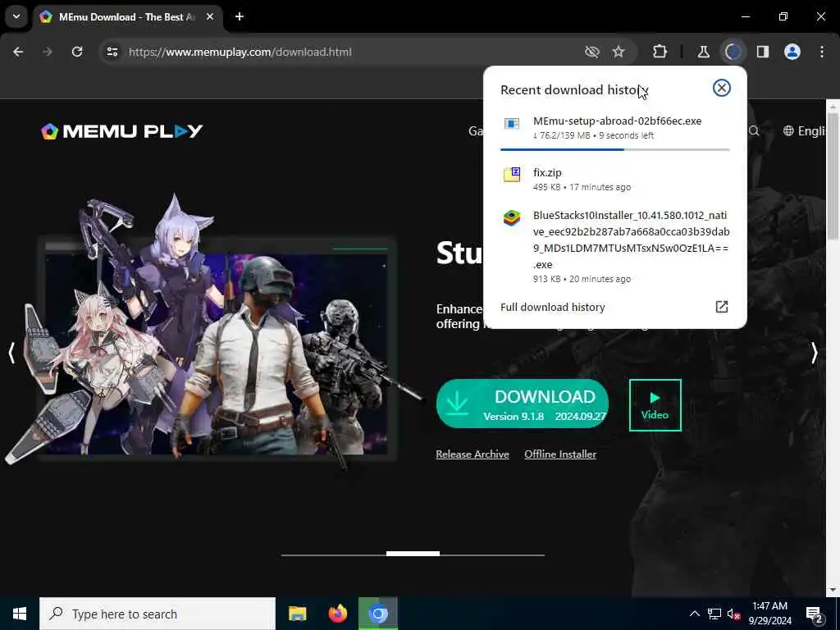
Task: Close the MEmu Download tab
Action: pos(210,16)
